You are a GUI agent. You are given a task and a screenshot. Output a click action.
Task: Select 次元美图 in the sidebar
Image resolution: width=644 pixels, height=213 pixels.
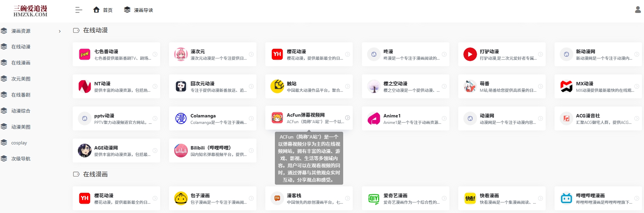click(x=21, y=79)
